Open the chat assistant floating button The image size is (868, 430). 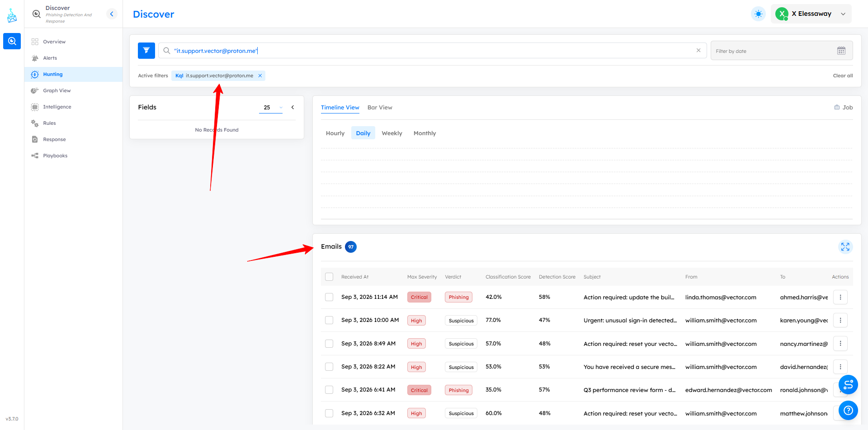848,385
